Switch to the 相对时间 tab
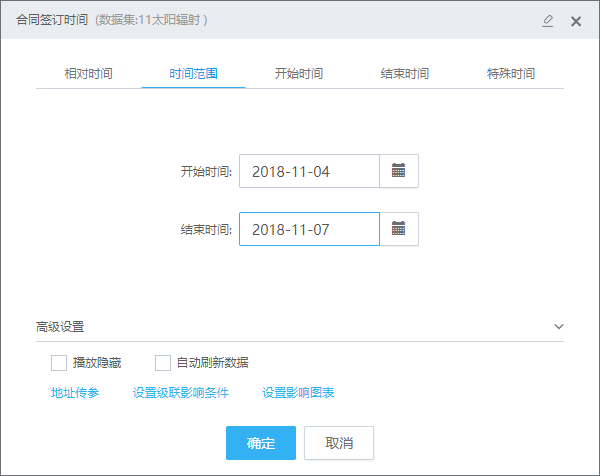Image resolution: width=600 pixels, height=476 pixels. [x=88, y=74]
